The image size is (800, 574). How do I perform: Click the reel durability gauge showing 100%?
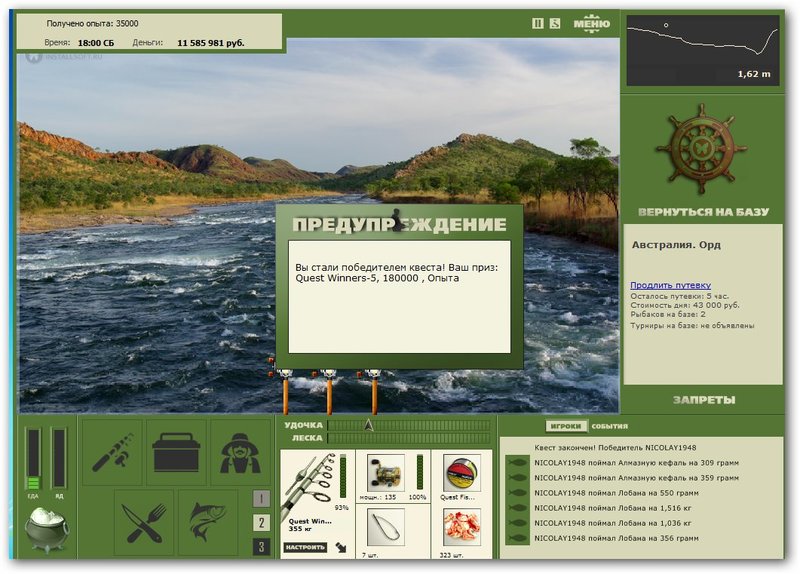(x=420, y=472)
